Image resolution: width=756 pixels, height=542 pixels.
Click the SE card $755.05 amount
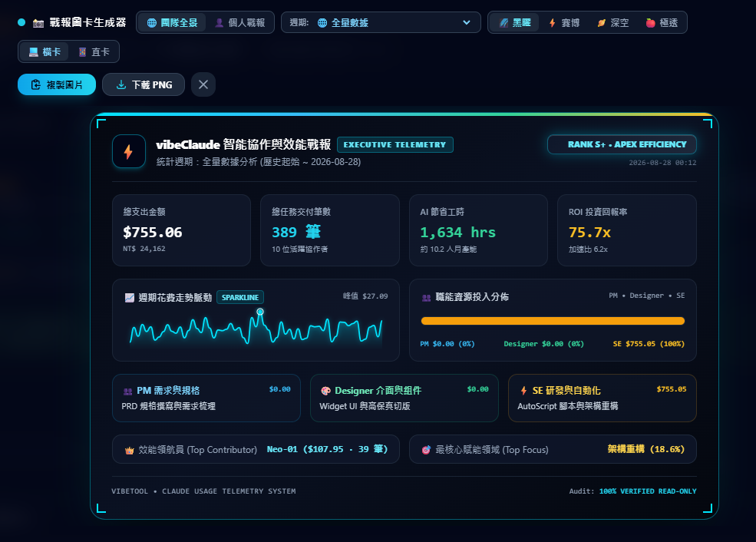(x=671, y=389)
